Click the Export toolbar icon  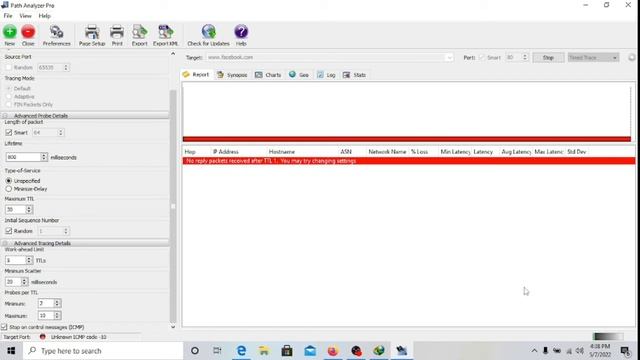point(139,36)
